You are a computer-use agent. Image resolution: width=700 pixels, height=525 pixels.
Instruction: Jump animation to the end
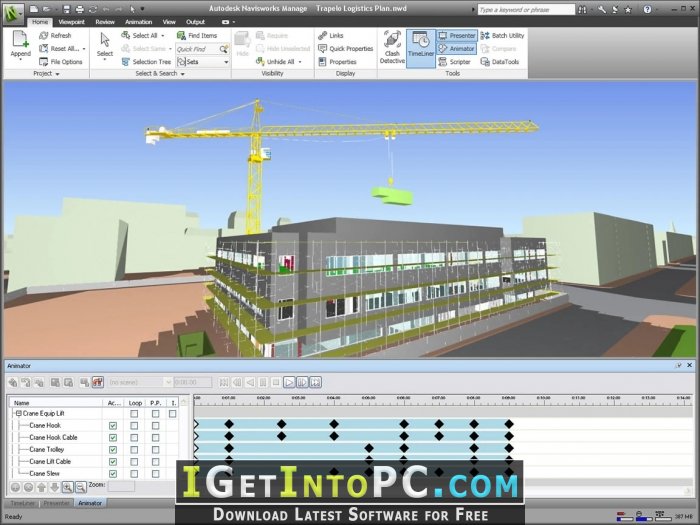coord(315,382)
